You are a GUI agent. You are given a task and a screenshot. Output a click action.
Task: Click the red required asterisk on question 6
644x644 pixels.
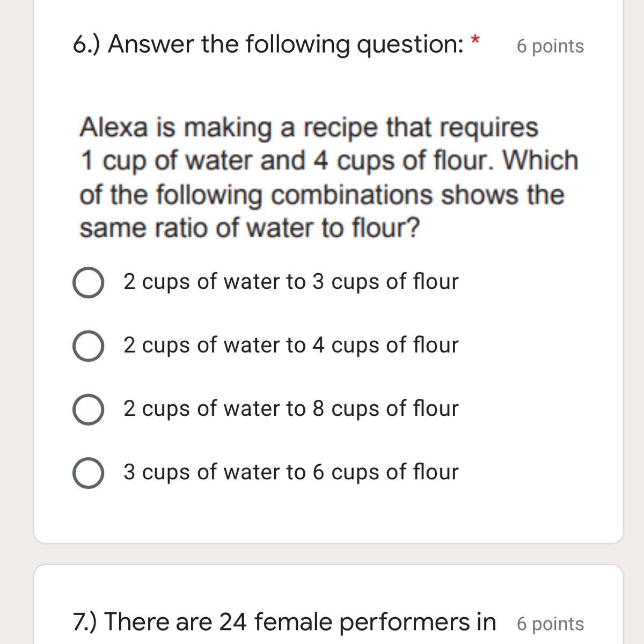coord(475,40)
